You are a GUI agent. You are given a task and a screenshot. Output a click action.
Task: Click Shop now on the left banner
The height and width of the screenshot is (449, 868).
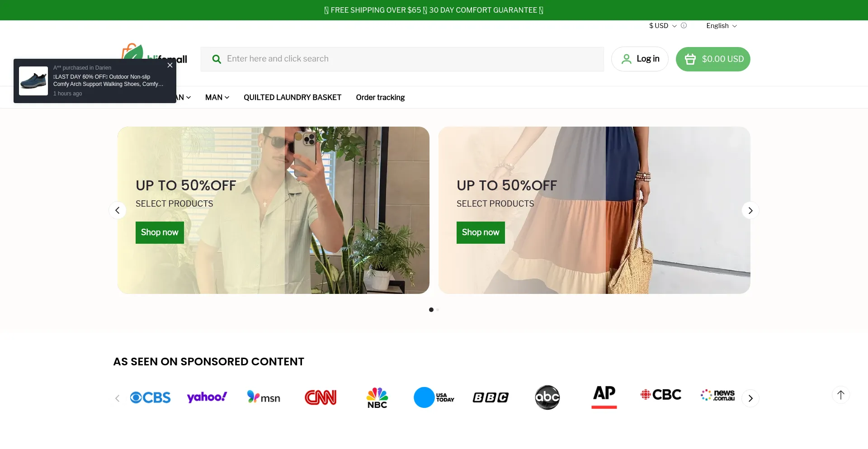159,232
